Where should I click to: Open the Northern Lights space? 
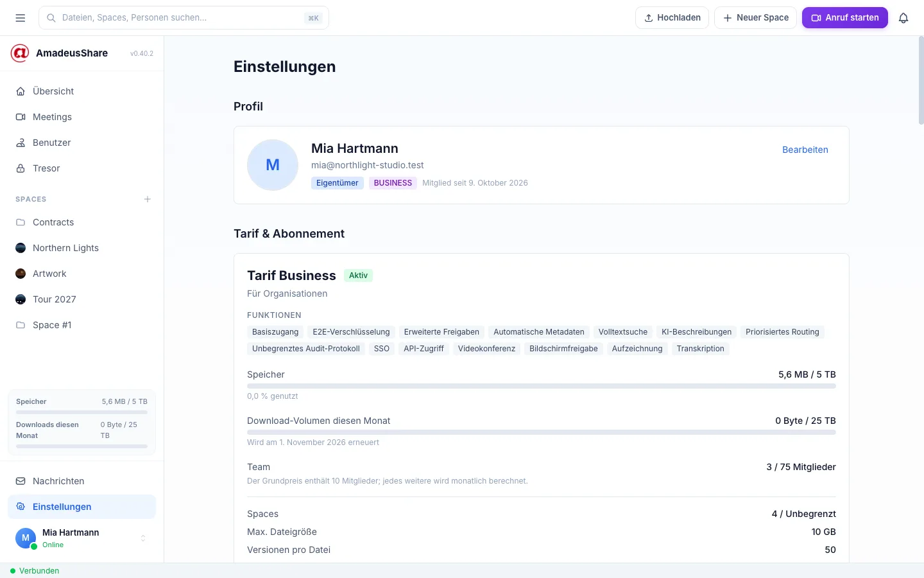coord(81,248)
